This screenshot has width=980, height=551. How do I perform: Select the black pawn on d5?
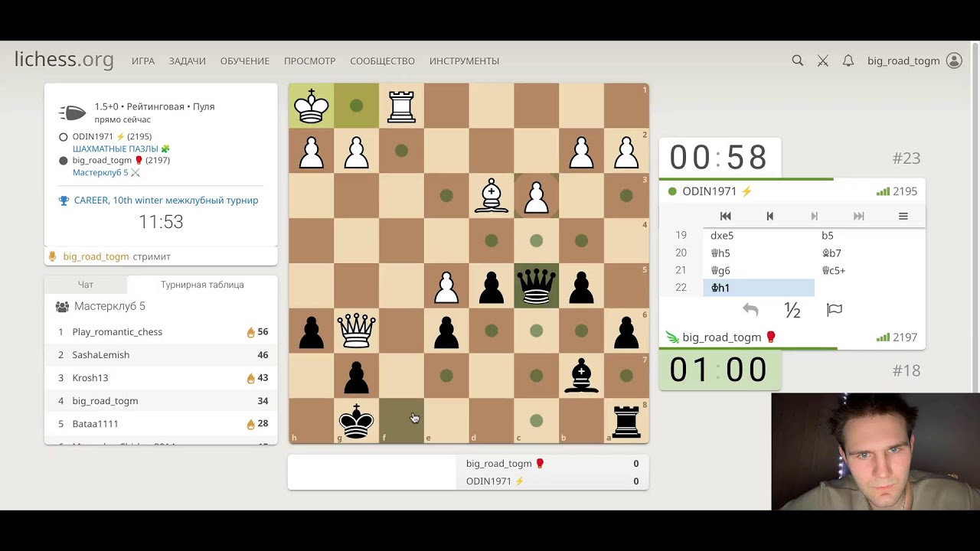492,286
